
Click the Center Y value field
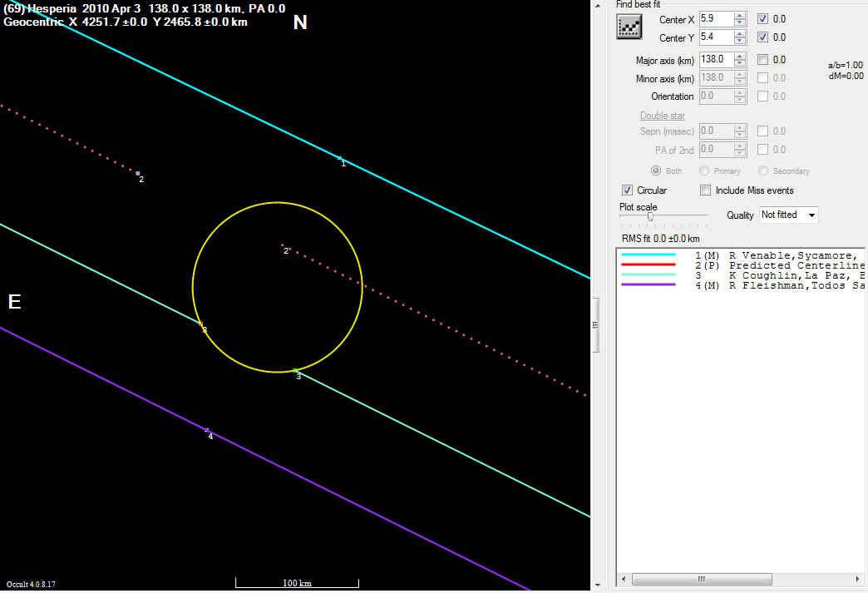coord(717,37)
